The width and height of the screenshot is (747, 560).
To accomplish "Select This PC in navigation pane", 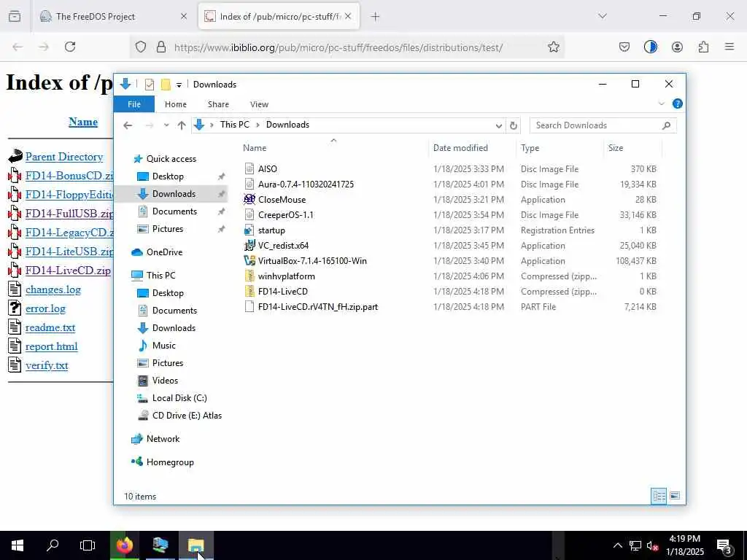I will 160,275.
